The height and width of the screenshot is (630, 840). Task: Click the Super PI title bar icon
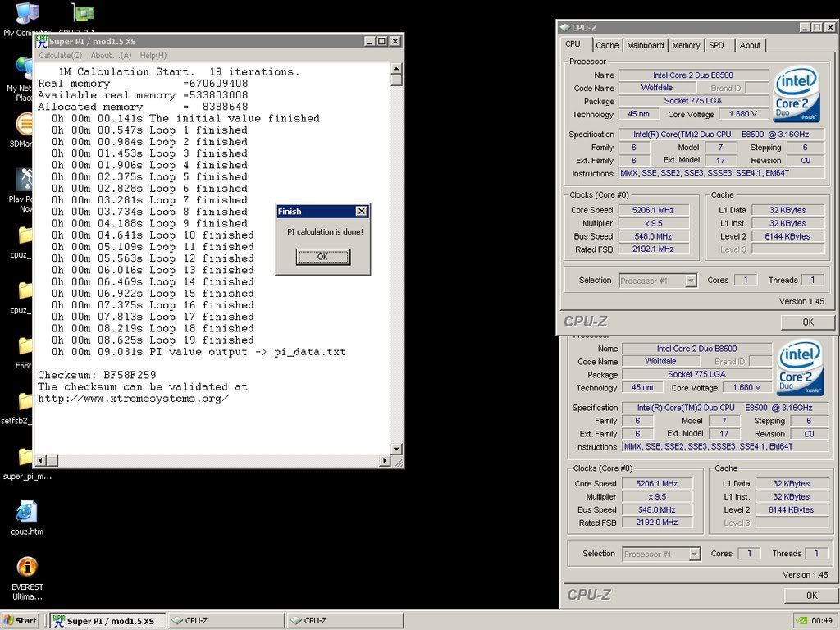pos(41,41)
